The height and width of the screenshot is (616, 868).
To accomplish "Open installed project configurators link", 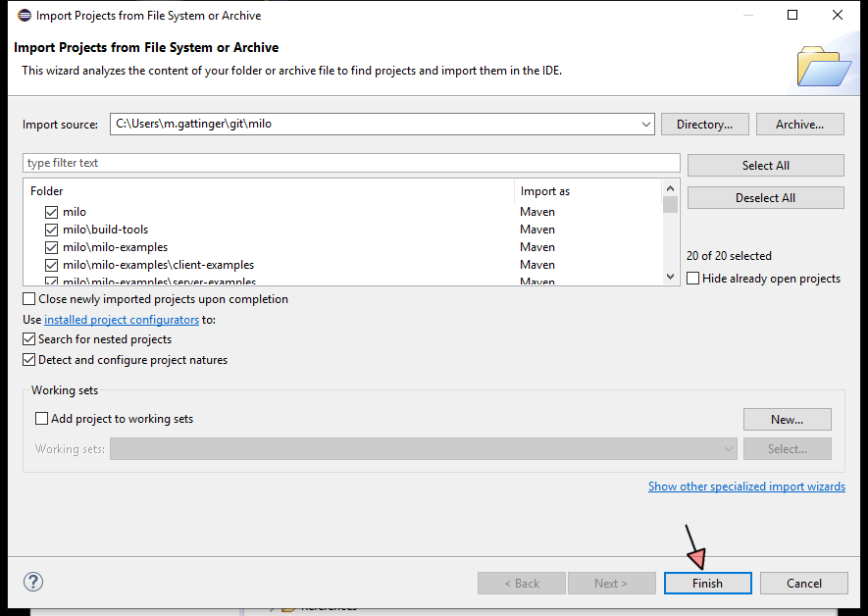I will tap(122, 320).
